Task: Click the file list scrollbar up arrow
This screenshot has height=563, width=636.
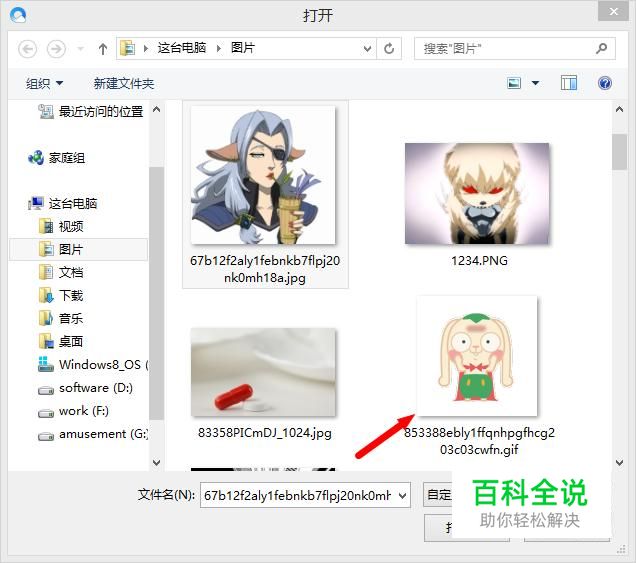Action: click(619, 109)
